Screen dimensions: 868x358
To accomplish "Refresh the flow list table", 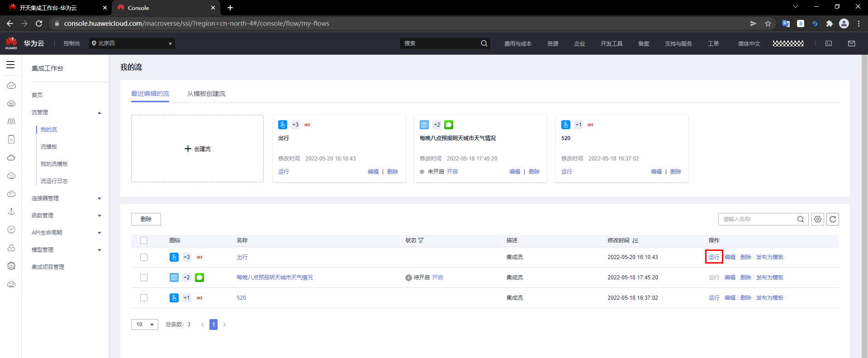I will 833,219.
